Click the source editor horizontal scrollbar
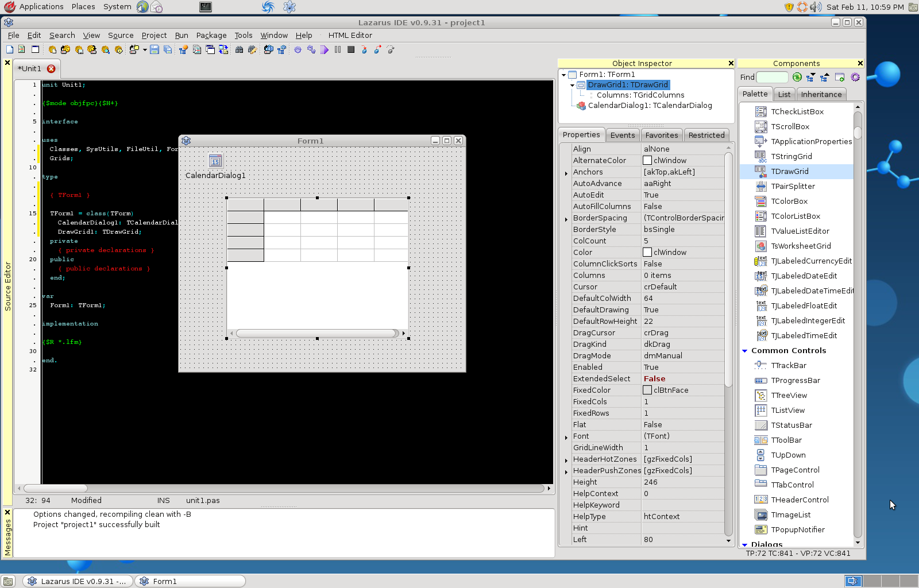This screenshot has width=919, height=588. [x=283, y=488]
